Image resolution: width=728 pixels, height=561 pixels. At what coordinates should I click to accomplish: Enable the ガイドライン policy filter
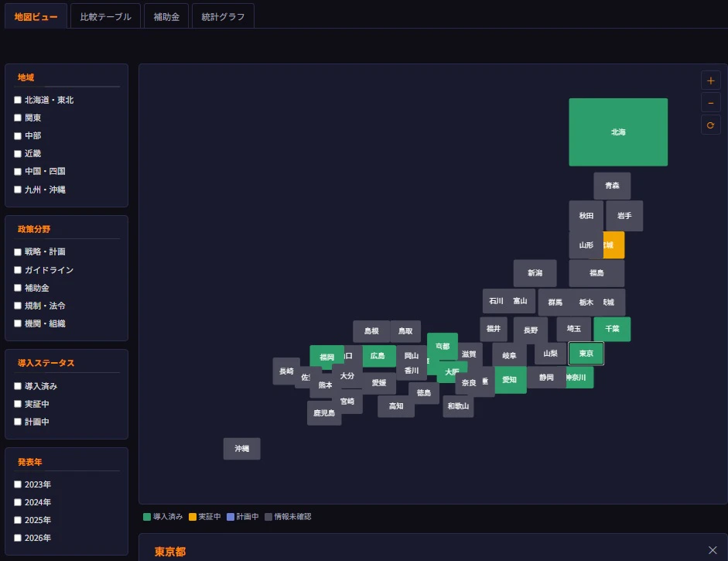point(18,270)
